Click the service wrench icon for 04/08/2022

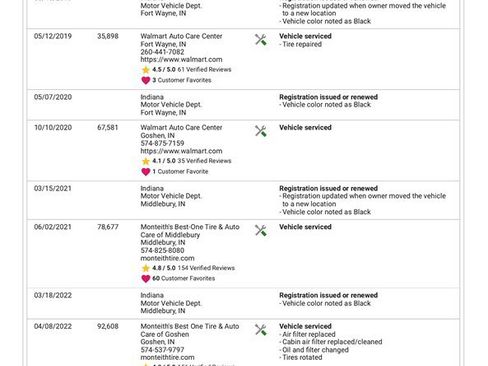(261, 330)
